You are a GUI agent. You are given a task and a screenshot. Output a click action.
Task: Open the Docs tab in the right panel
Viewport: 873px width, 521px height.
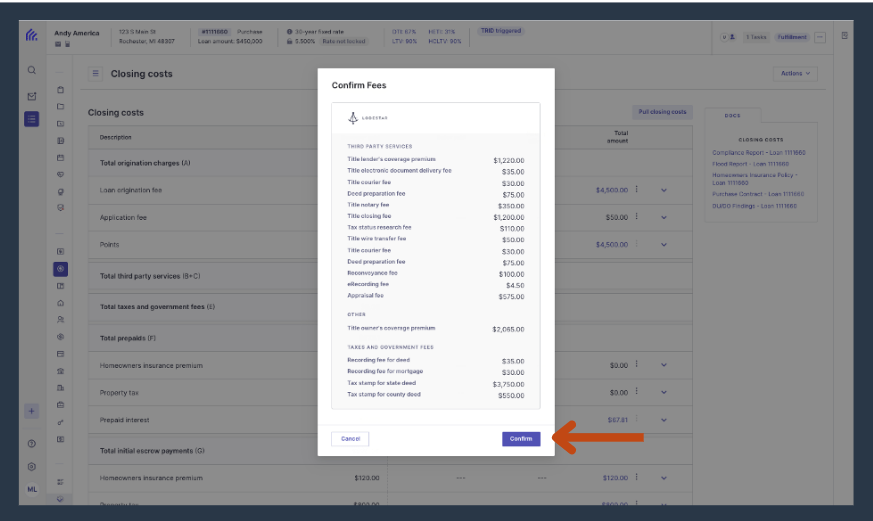click(732, 116)
